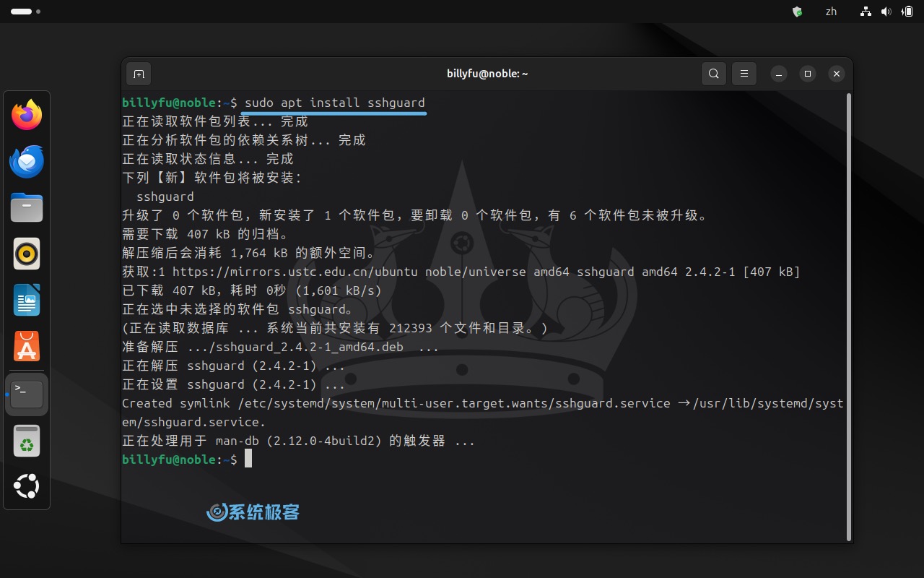Switch the zh input method indicator
Screen dimensions: 924x578
pos(831,12)
